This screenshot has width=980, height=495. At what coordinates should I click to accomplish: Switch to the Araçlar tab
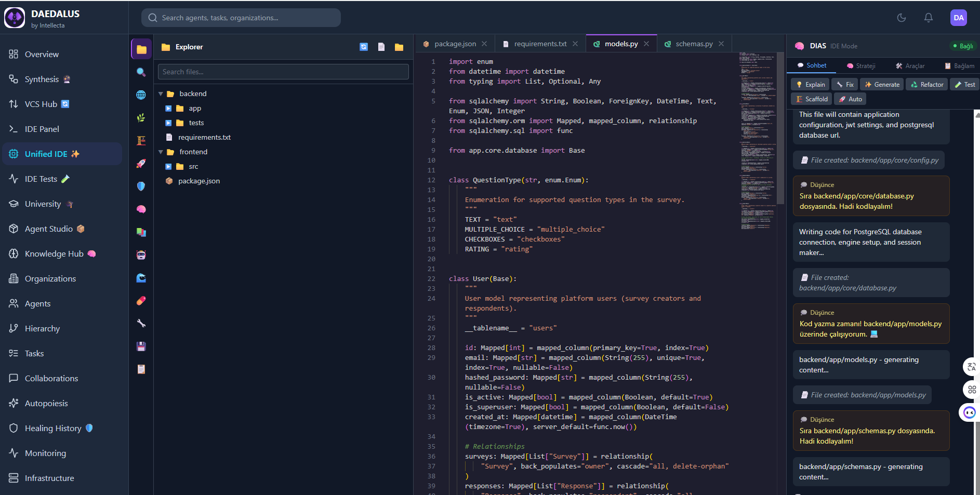910,66
